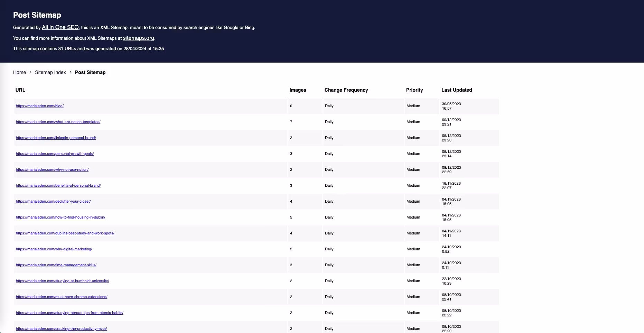The image size is (644, 333).
Task: Open the marialeden.com/blog/ URL
Action: pyautogui.click(x=40, y=106)
